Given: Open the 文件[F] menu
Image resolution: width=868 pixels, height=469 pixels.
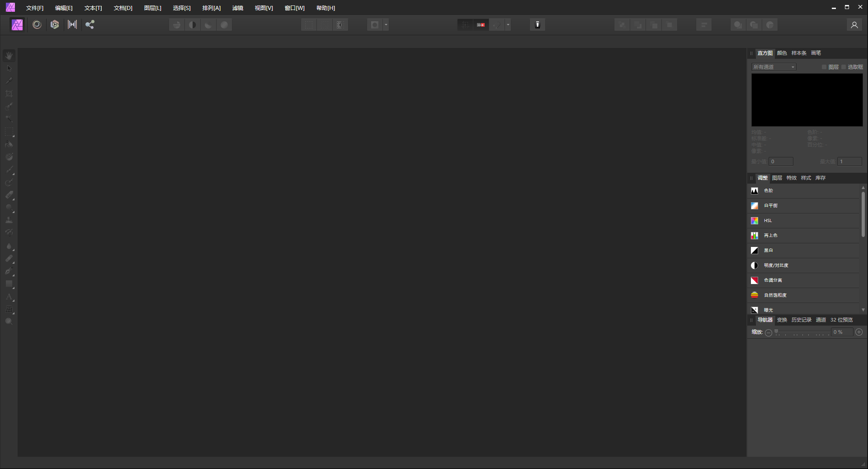Looking at the screenshot, I should point(35,8).
